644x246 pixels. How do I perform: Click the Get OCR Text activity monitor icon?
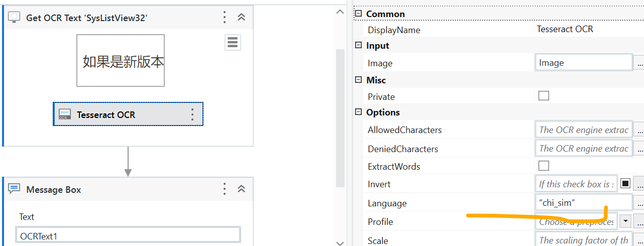(x=15, y=18)
